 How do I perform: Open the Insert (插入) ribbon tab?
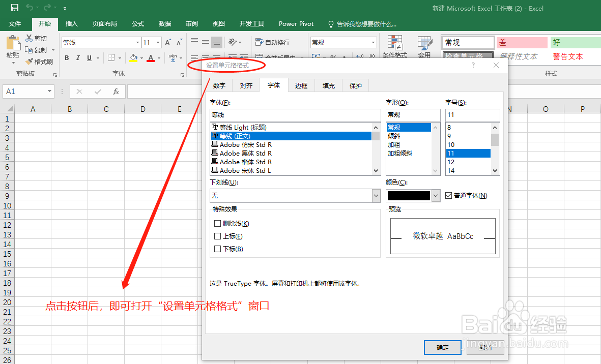pyautogui.click(x=72, y=24)
